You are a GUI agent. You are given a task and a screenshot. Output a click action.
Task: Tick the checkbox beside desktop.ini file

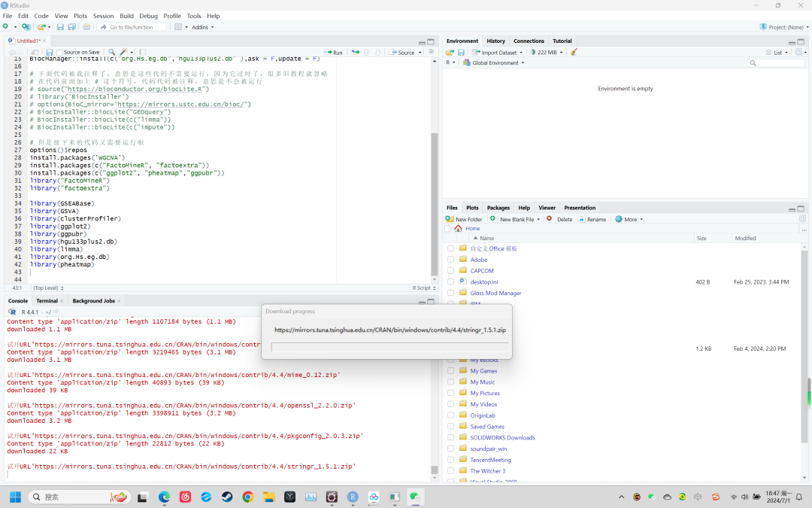[x=450, y=281]
